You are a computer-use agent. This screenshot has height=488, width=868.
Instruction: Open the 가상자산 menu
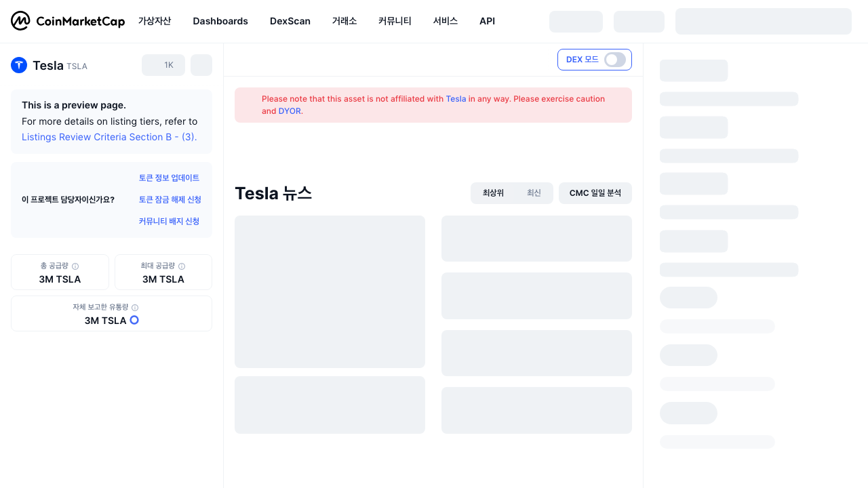[x=155, y=21]
